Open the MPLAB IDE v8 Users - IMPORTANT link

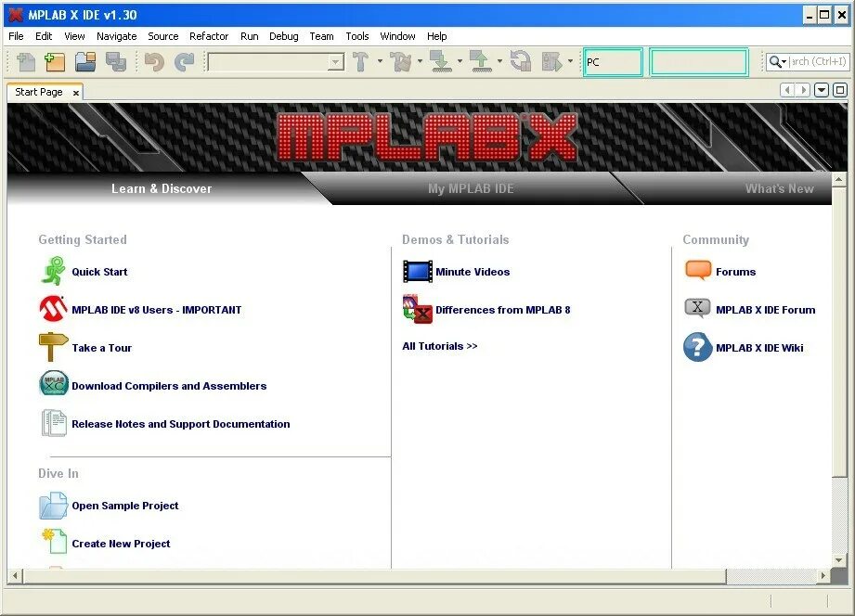point(157,310)
